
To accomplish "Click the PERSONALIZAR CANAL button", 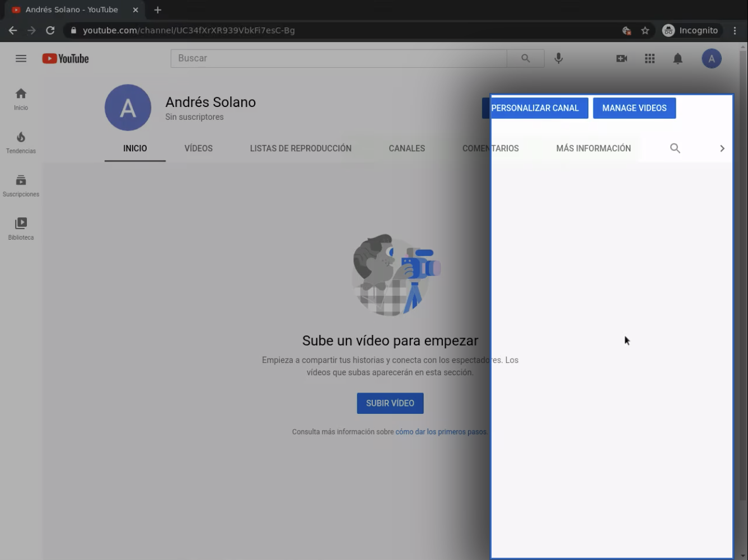I will pos(535,108).
